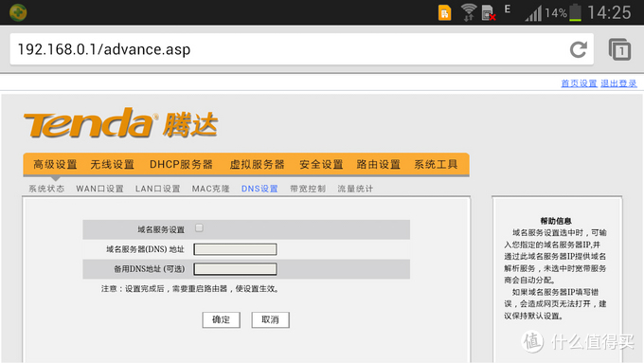Click the 确定 confirm button
The width and height of the screenshot is (644, 363).
[221, 319]
